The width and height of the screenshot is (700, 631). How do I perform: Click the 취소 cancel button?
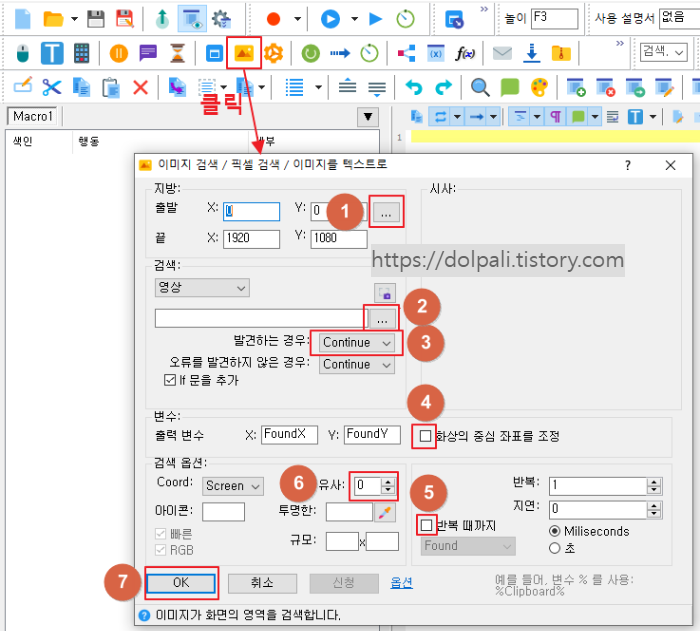(x=262, y=583)
